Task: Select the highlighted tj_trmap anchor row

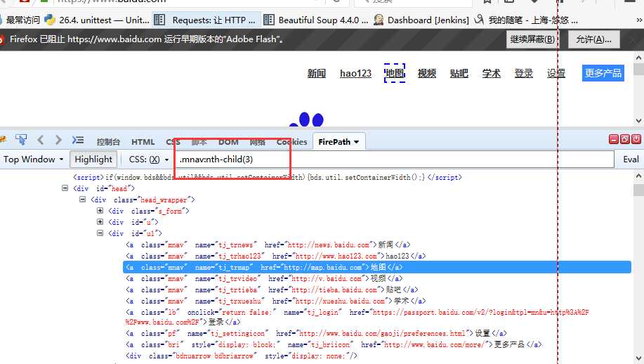Action: click(x=377, y=267)
